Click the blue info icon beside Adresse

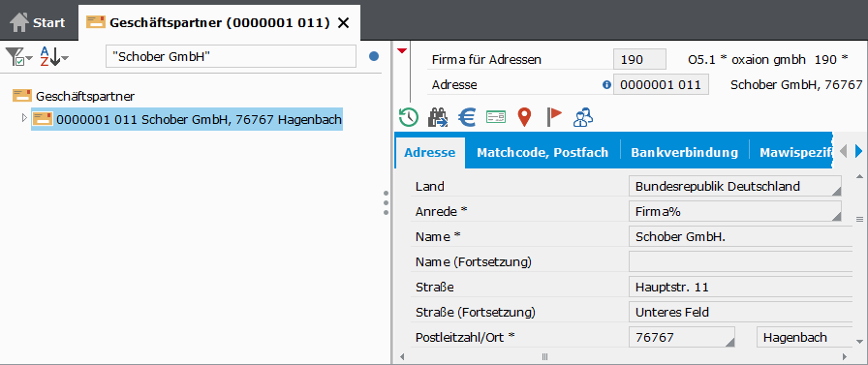point(606,85)
